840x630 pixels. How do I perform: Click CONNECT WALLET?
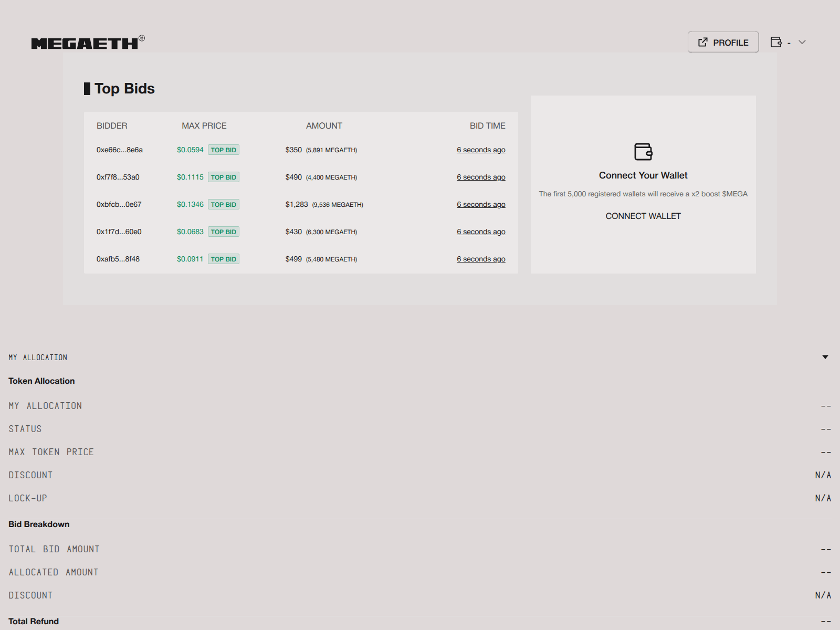click(643, 216)
